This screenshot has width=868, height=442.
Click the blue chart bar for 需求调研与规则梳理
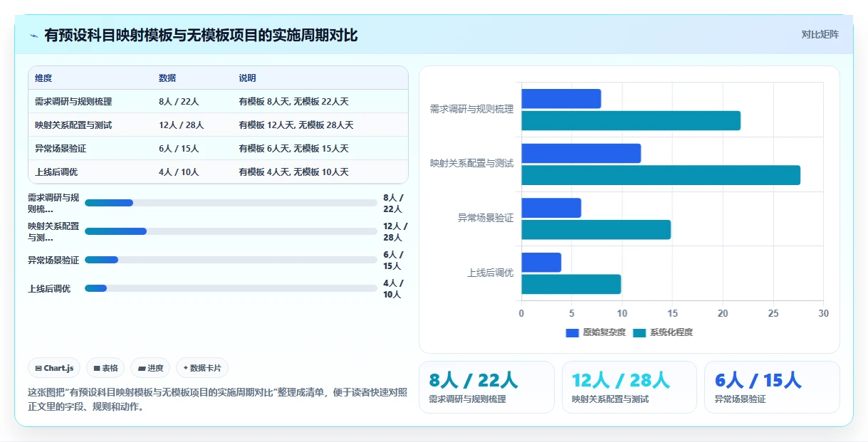point(561,99)
